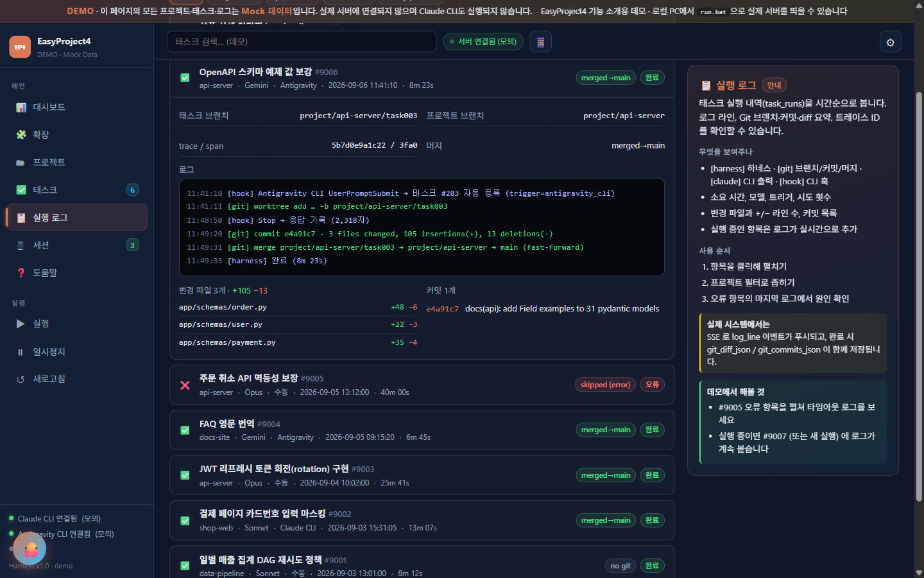
Task: Expand the FAQ 영문 번역 log entry
Action: 422,430
